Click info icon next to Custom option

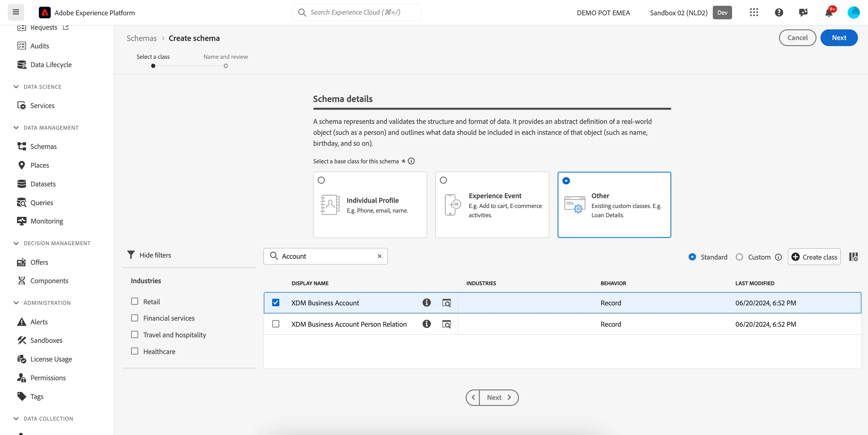coord(778,257)
